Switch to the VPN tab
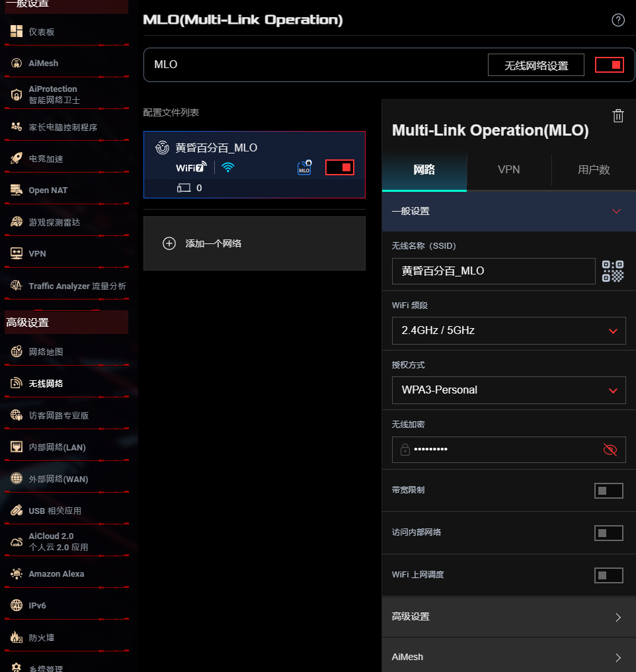The height and width of the screenshot is (672, 636). pyautogui.click(x=509, y=170)
